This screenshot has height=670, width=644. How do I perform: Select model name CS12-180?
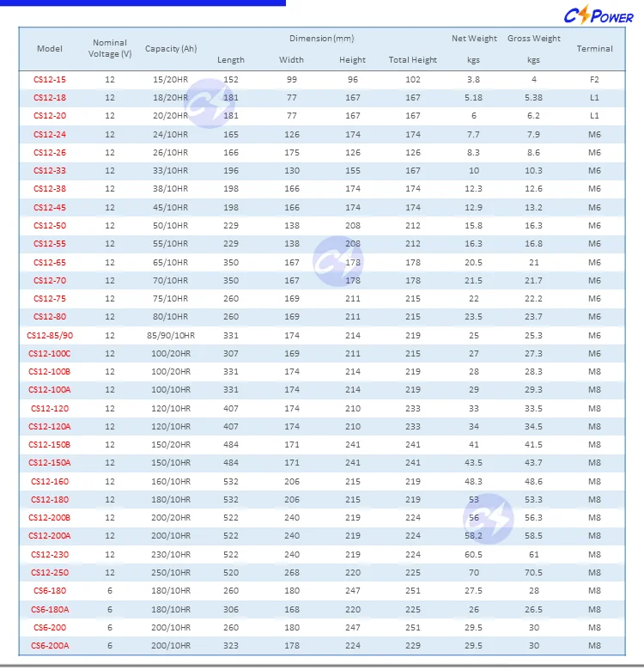[x=50, y=500]
